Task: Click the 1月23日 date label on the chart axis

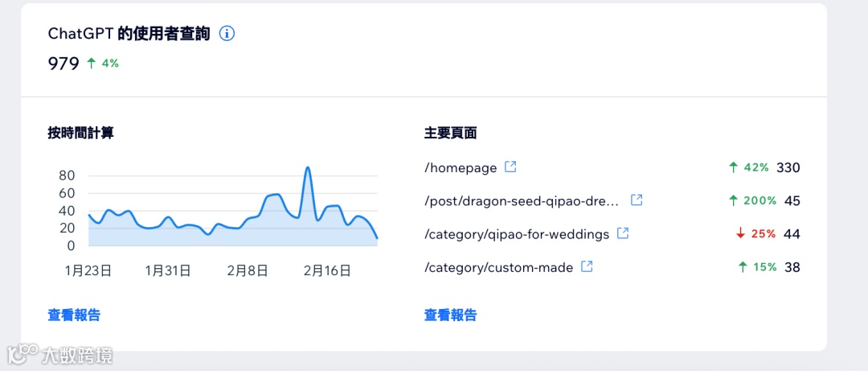Action: click(x=88, y=270)
